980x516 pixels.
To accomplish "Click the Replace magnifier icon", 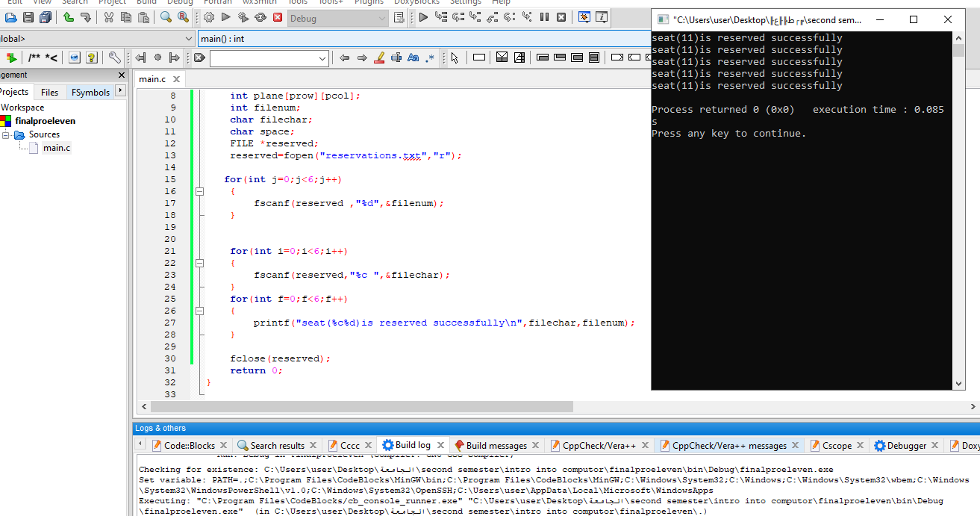I will coord(183,17).
